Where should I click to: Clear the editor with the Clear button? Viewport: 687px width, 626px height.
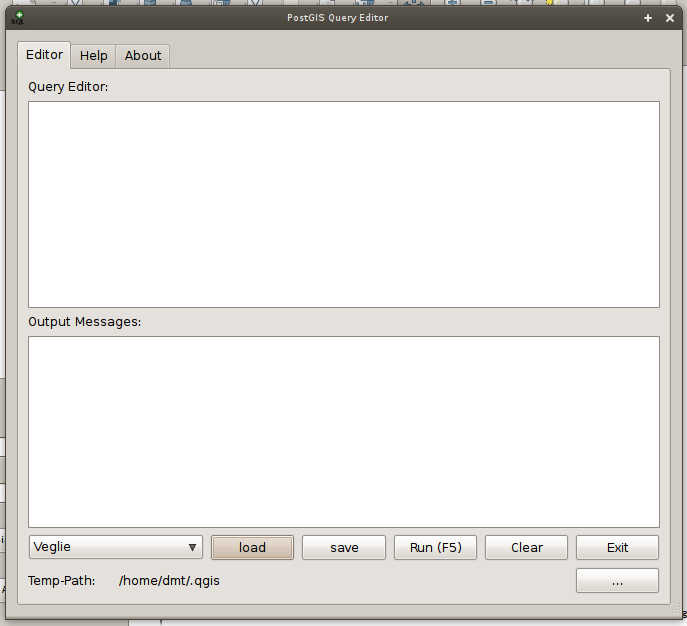pos(527,548)
